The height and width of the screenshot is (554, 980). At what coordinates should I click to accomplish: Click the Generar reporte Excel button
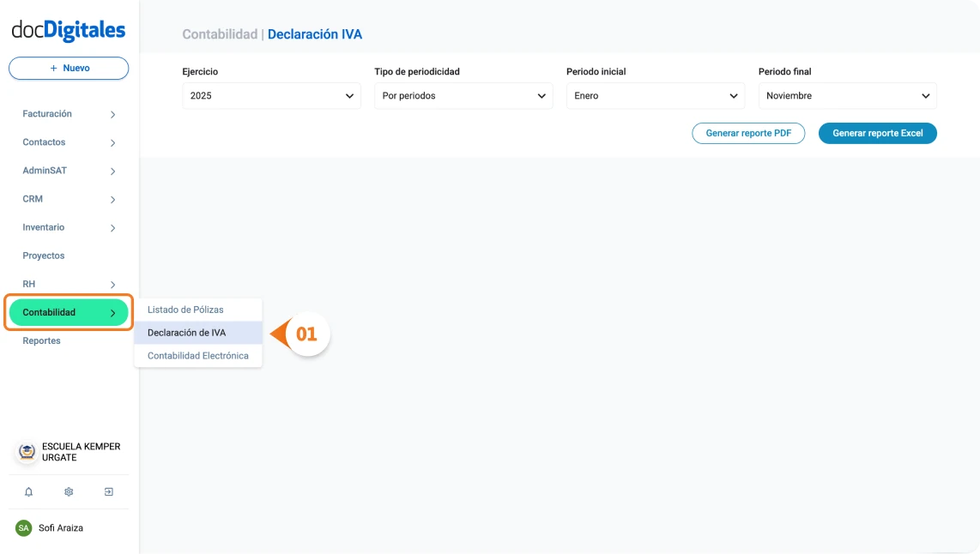pos(877,133)
